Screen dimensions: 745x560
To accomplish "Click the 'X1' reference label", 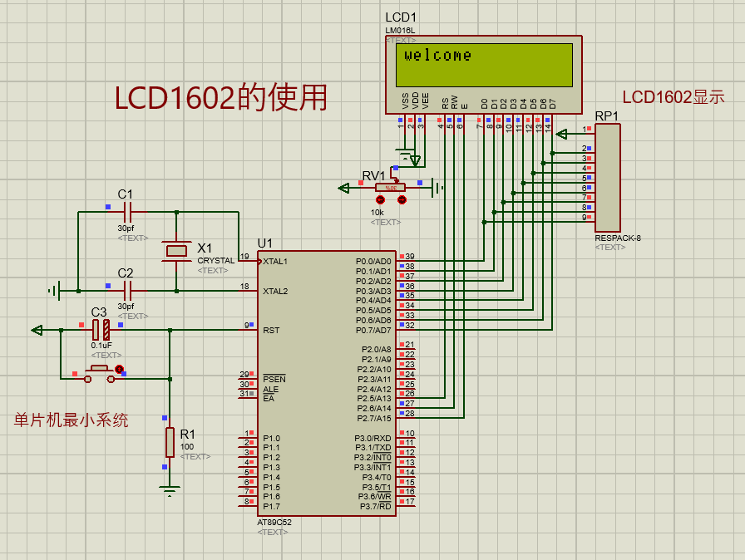I will pyautogui.click(x=205, y=248).
